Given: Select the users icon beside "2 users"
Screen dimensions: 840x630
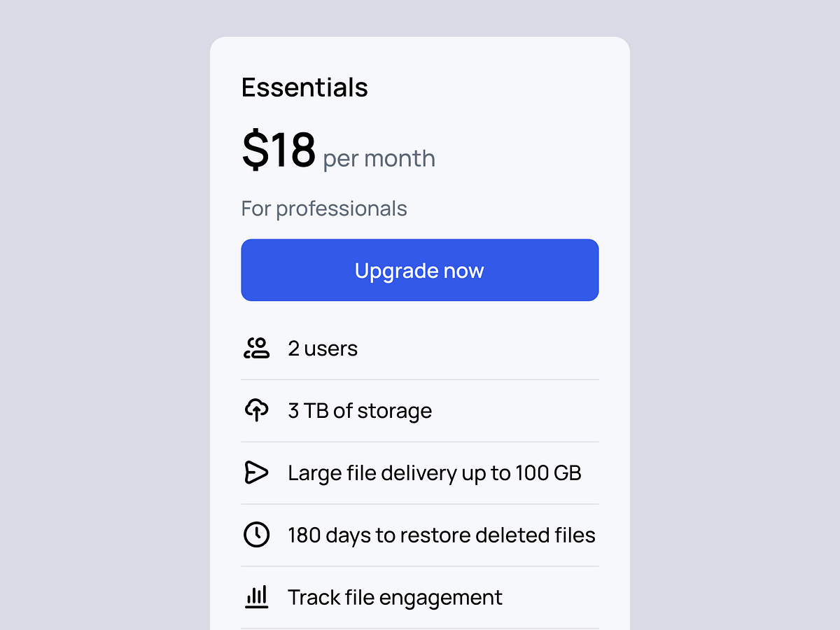Looking at the screenshot, I should [x=257, y=348].
